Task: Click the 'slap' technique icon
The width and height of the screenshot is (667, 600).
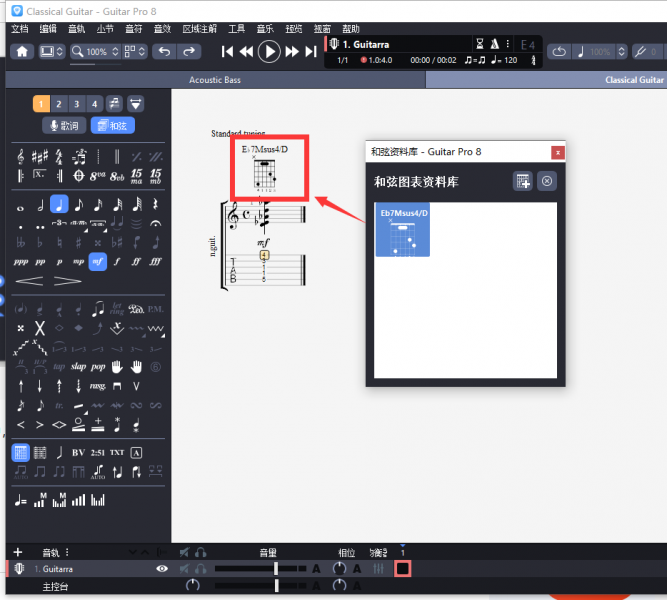Action: pyautogui.click(x=78, y=366)
